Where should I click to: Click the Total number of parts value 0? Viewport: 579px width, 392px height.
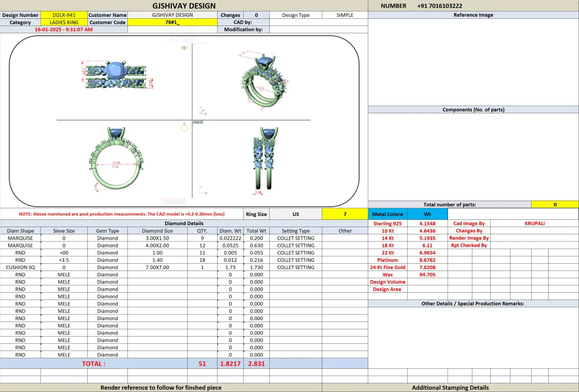tap(555, 204)
